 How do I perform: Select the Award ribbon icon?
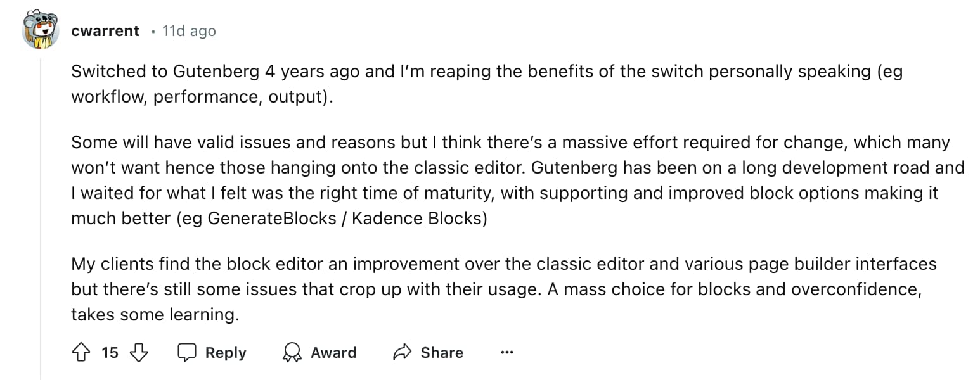tap(293, 353)
